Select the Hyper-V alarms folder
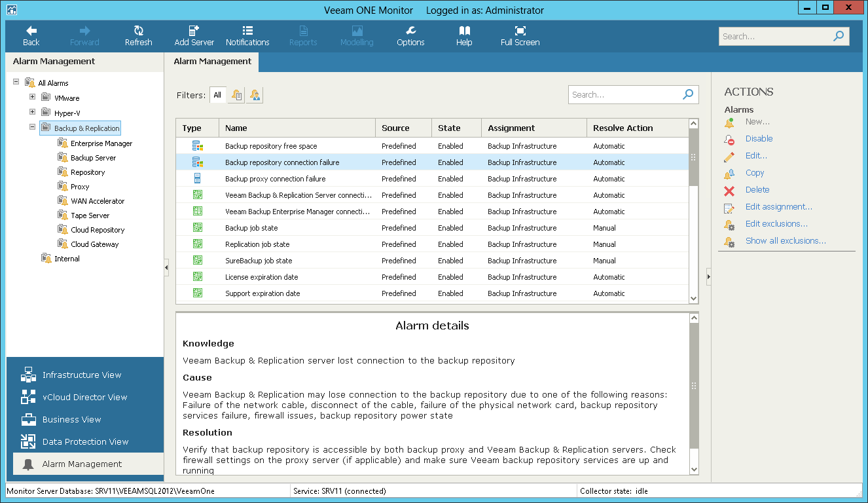This screenshot has width=868, height=503. 67,113
